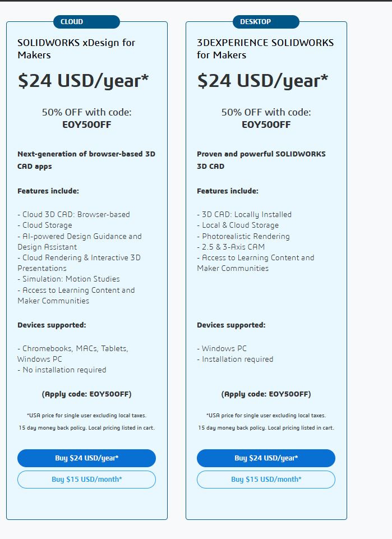
Task: Click the bold EOY50OFF code under the Cloud price
Action: [87, 125]
